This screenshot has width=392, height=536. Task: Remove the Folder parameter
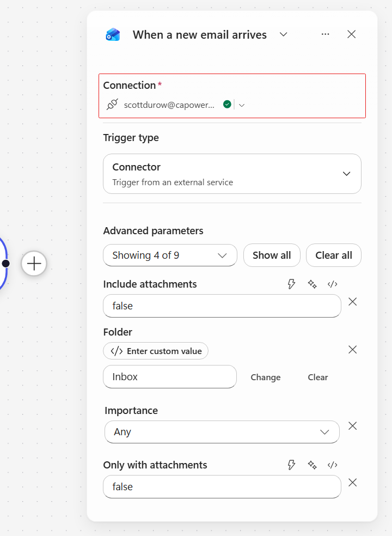(352, 349)
